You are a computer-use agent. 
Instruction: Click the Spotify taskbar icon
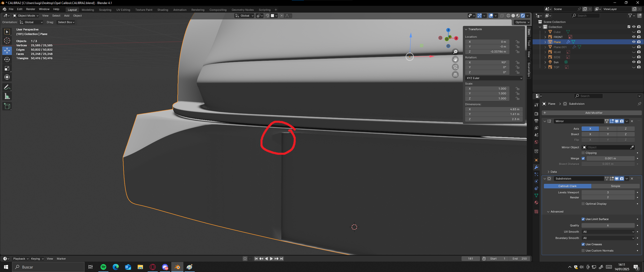[103, 267]
